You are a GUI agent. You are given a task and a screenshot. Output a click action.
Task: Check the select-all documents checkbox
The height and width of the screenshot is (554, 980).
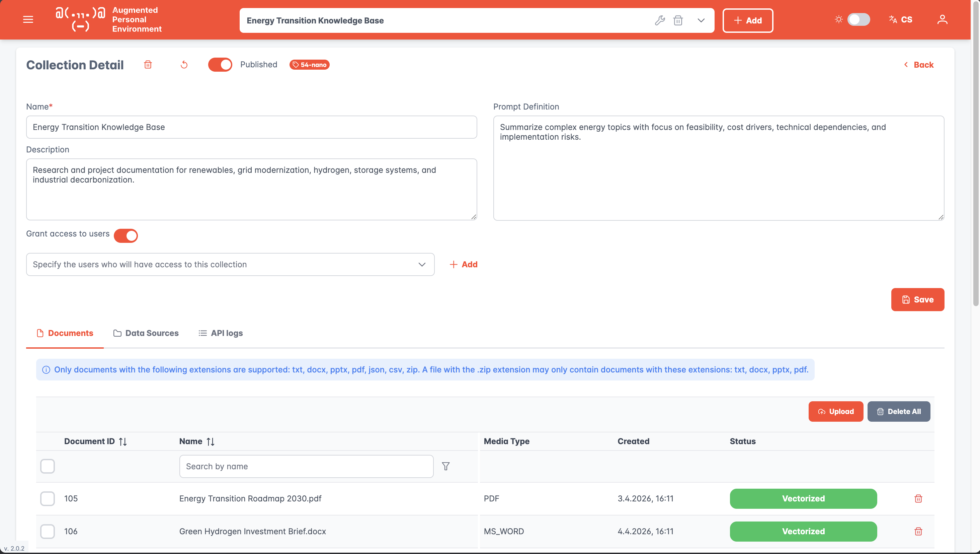(x=48, y=467)
